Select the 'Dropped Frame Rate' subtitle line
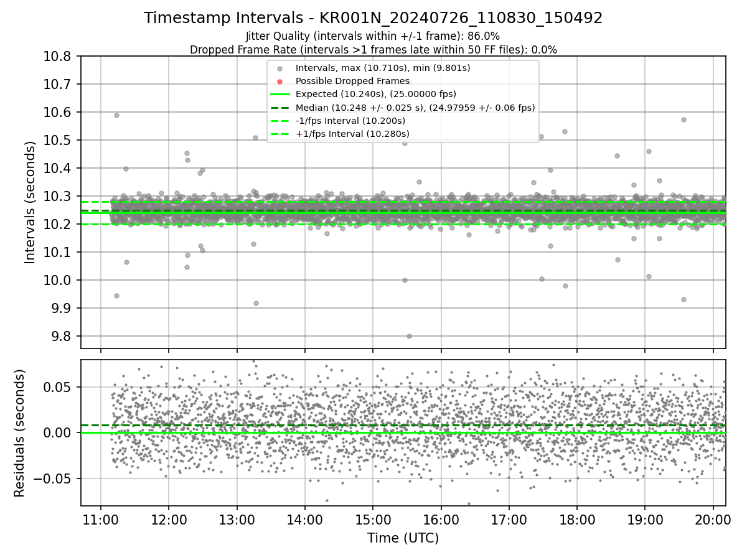 pos(373,50)
